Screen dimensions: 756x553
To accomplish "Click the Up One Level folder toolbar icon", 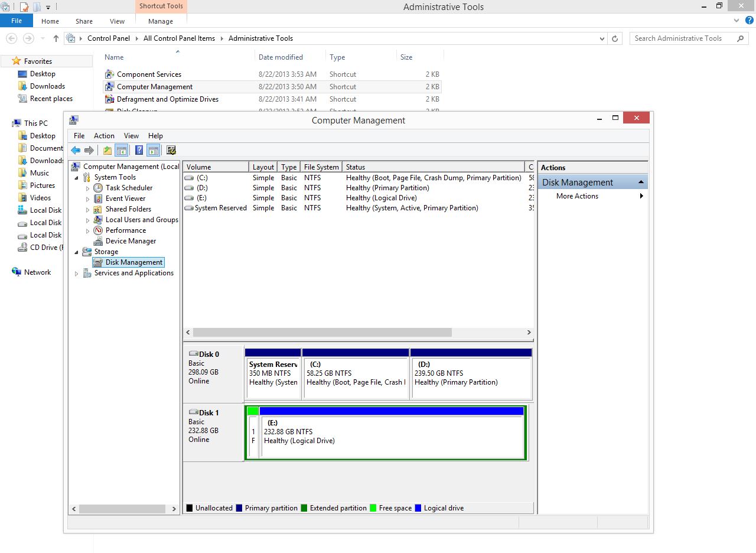I will click(x=107, y=150).
